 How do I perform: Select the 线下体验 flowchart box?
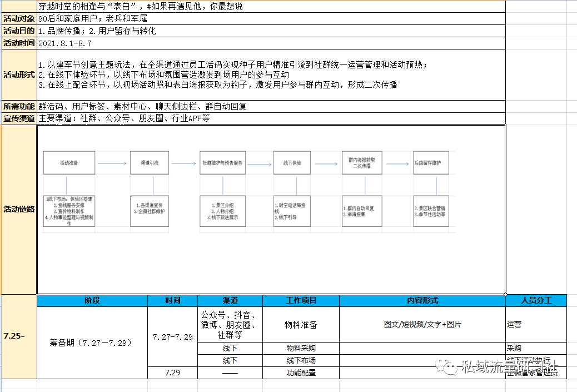coord(292,163)
